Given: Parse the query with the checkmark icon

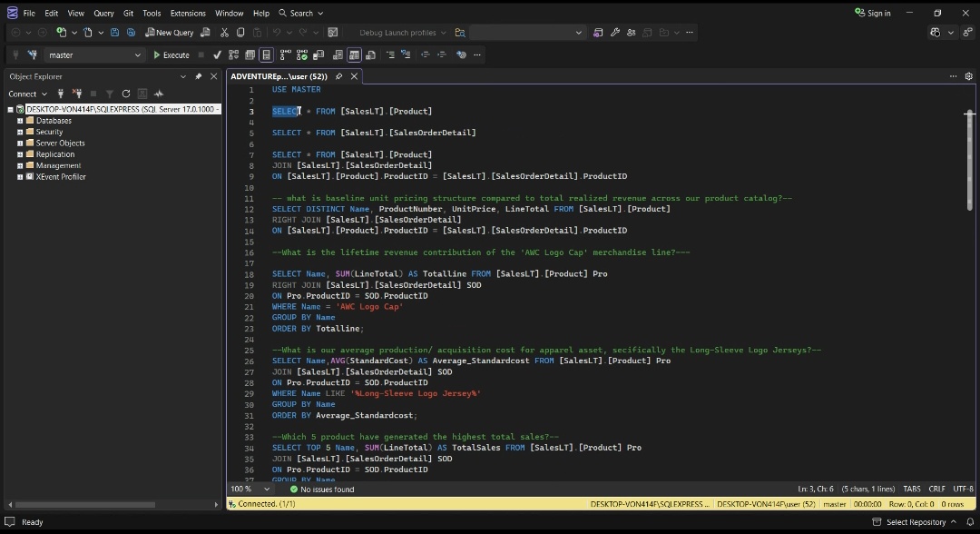Looking at the screenshot, I should pos(217,55).
